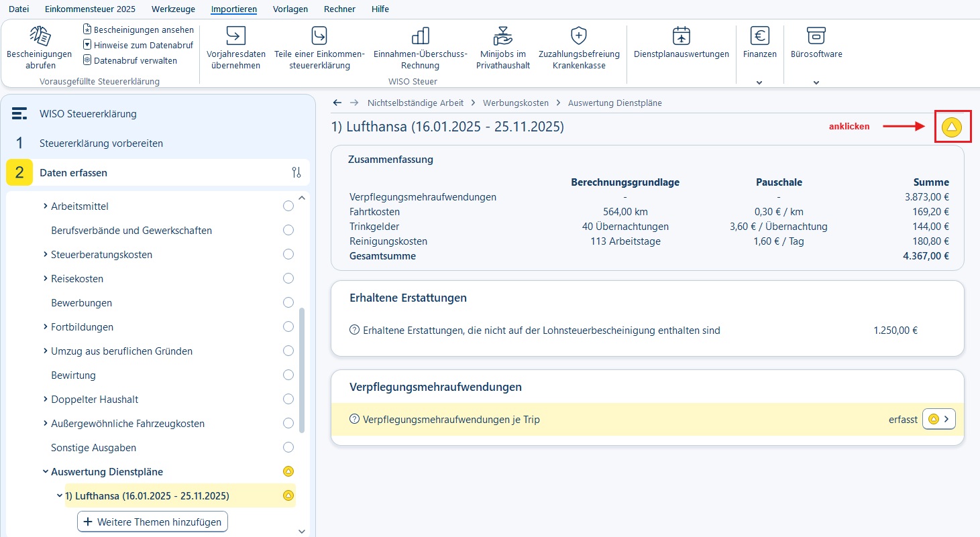The image size is (980, 537).
Task: Open Auswertung Dienstpläne breadcrumb
Action: pyautogui.click(x=615, y=103)
